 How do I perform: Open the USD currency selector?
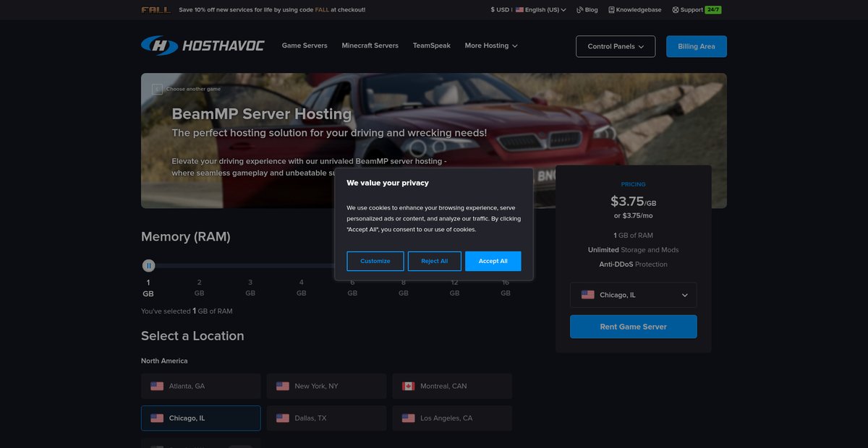[x=501, y=10]
